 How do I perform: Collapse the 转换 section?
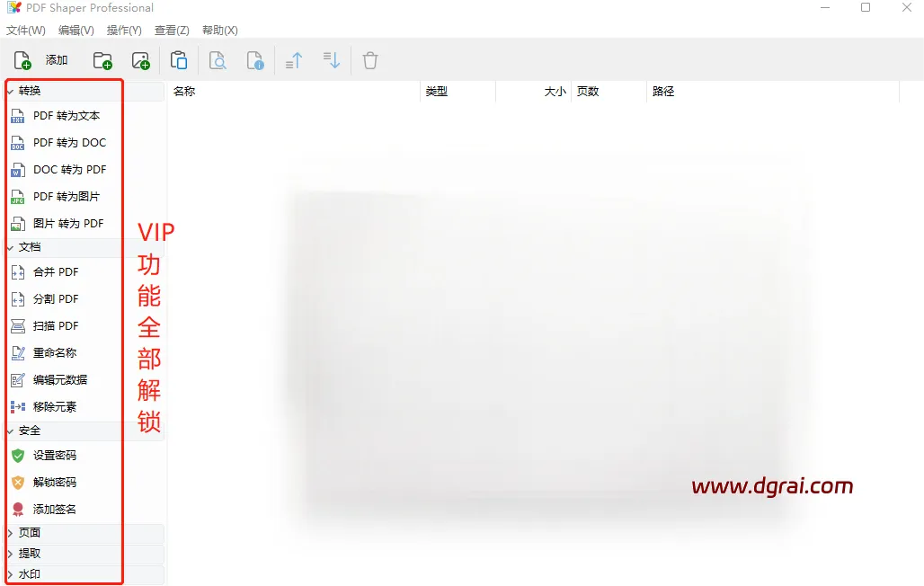pos(10,92)
